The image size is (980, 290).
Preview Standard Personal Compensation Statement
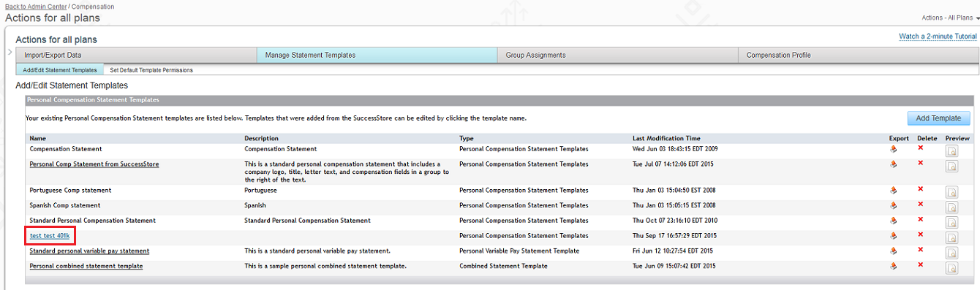pos(952,223)
